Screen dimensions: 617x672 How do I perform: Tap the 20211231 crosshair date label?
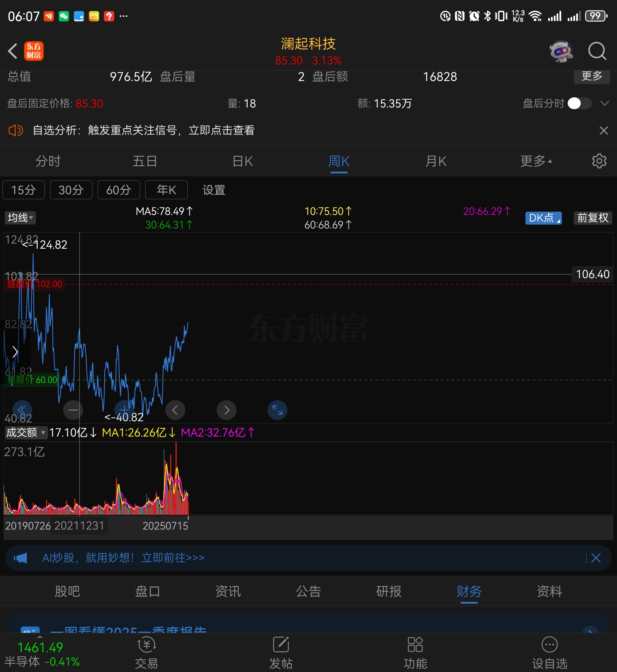click(x=80, y=526)
